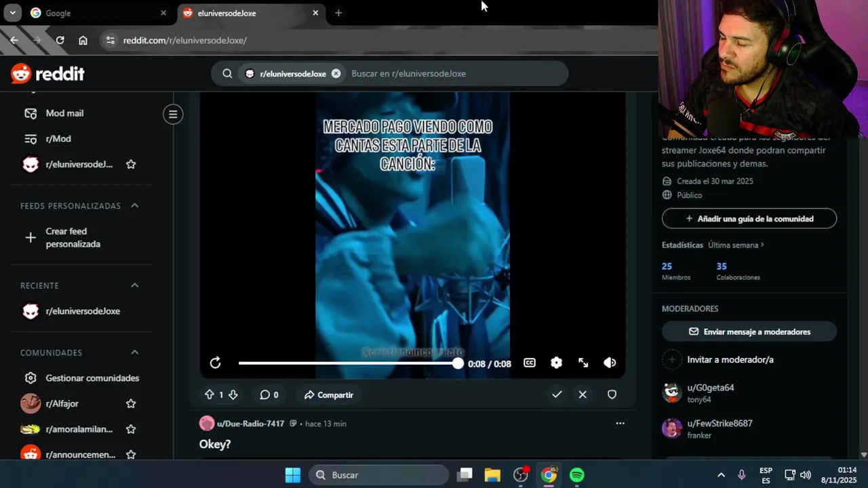
Task: Go back in the browser
Action: tap(14, 40)
